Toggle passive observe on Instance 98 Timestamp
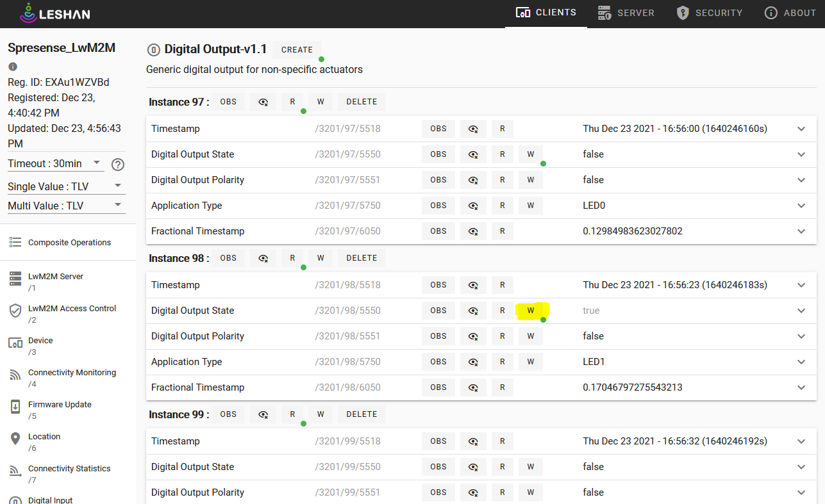The height and width of the screenshot is (504, 825). point(473,285)
